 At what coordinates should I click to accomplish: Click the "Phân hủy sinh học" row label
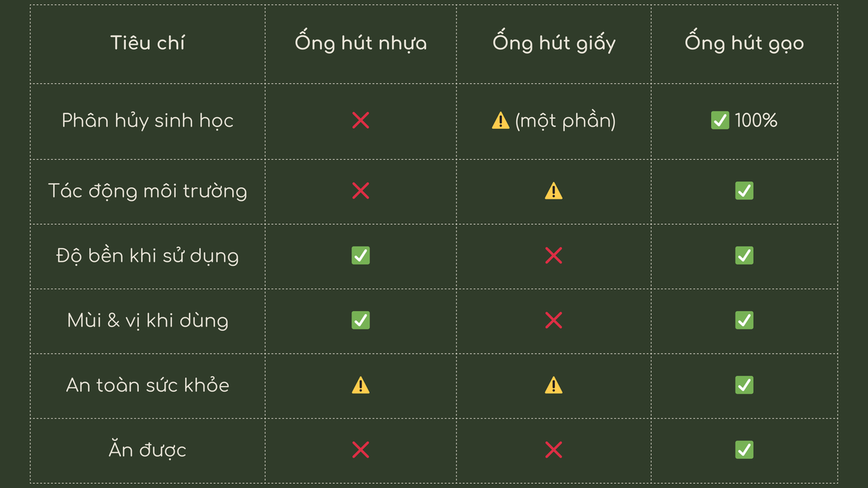(x=148, y=120)
